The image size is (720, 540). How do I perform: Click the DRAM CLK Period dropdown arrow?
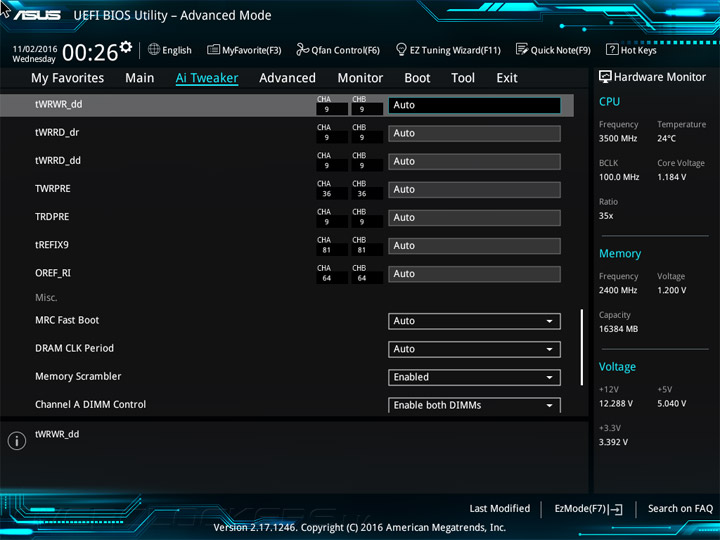coord(549,349)
